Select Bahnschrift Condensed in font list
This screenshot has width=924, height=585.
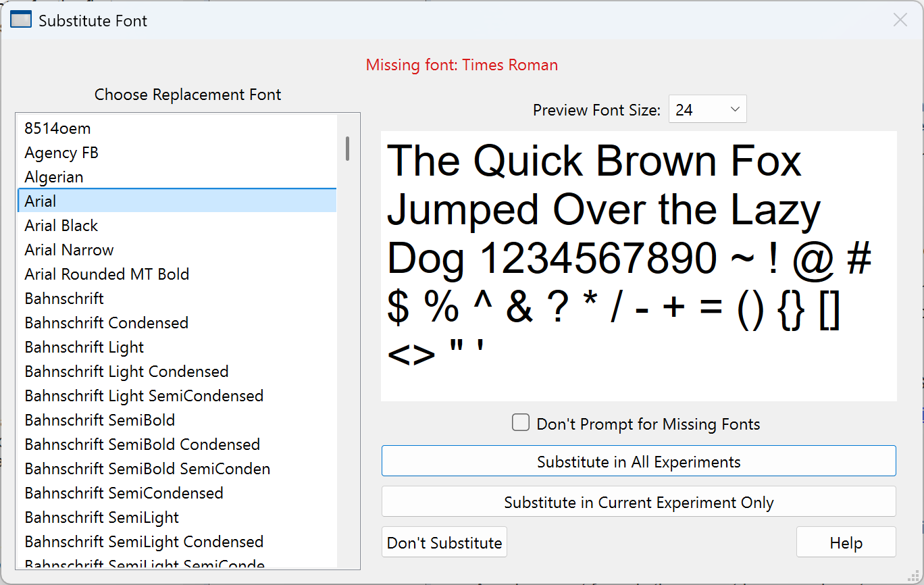pyautogui.click(x=107, y=323)
